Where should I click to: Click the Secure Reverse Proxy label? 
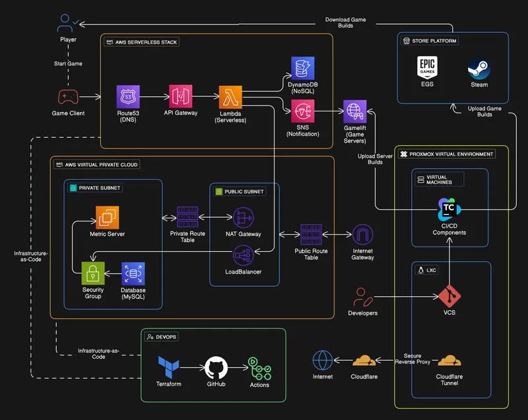412,359
